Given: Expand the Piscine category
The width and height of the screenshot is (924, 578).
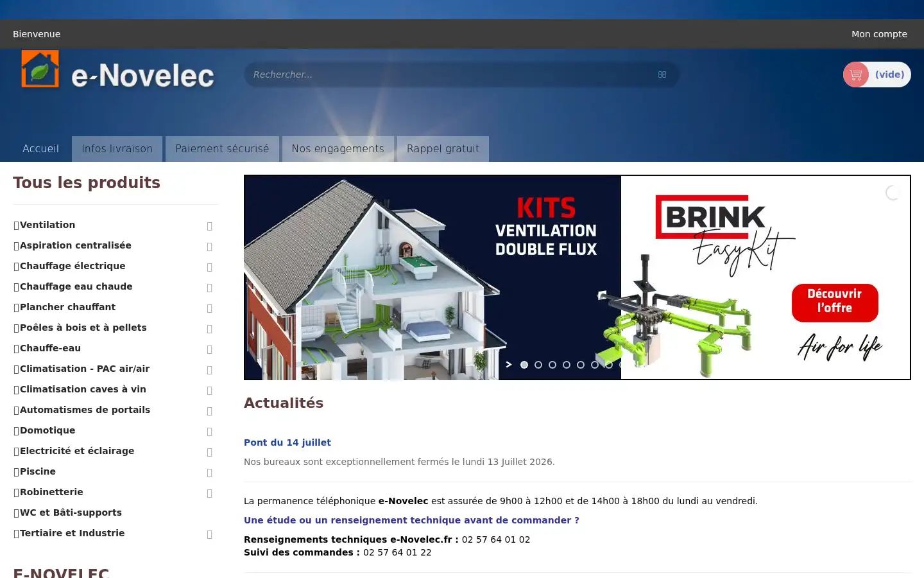Looking at the screenshot, I should 210,473.
